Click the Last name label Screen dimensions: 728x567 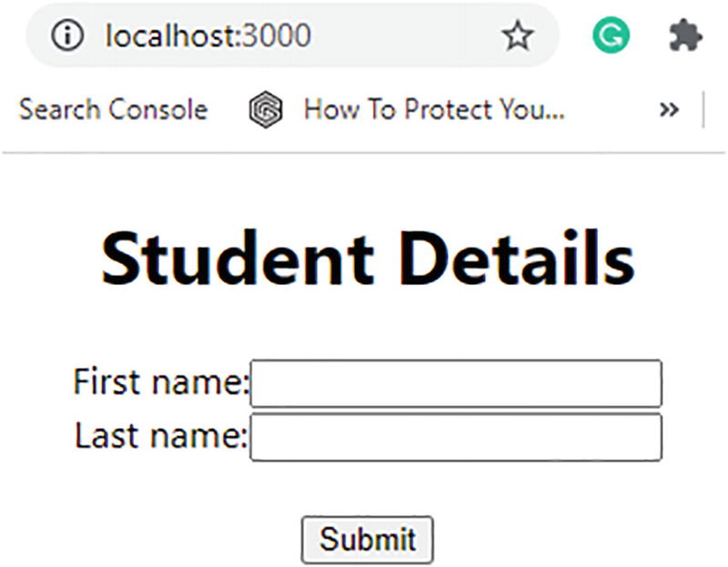click(160, 437)
